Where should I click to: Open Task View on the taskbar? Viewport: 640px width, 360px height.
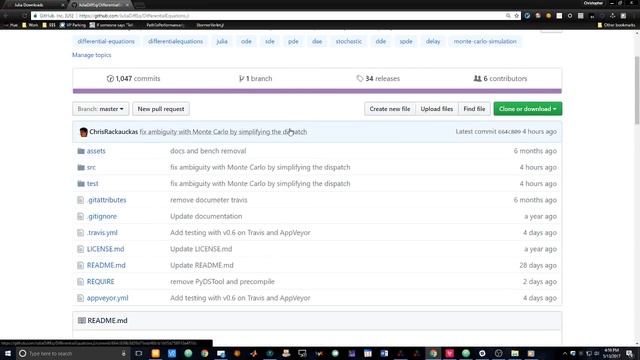[x=139, y=353]
